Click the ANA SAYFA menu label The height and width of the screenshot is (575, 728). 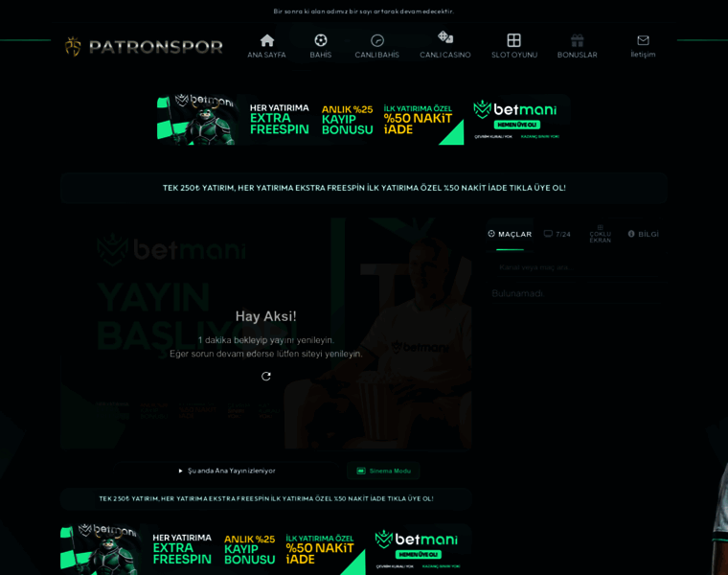pos(266,55)
